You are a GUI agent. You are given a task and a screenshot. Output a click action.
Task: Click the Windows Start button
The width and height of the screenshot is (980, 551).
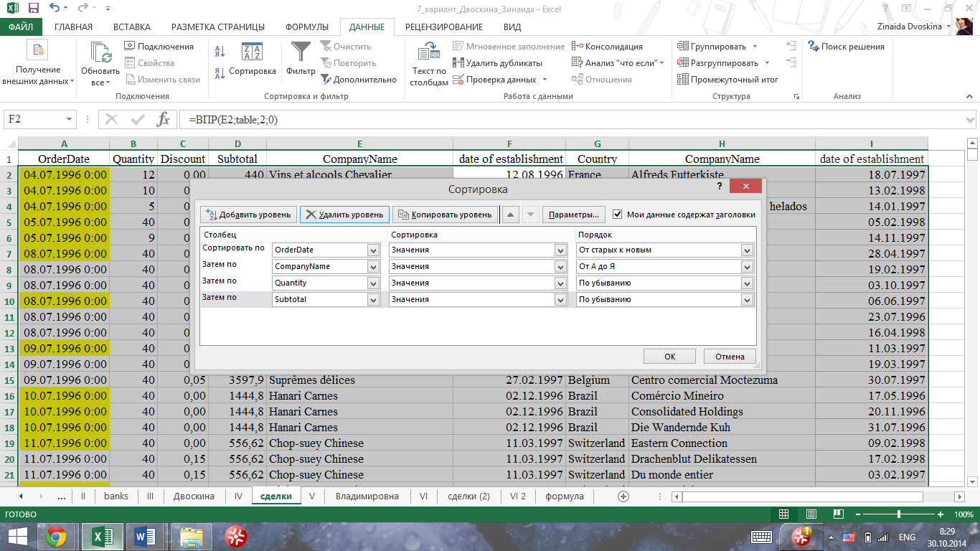click(x=17, y=536)
